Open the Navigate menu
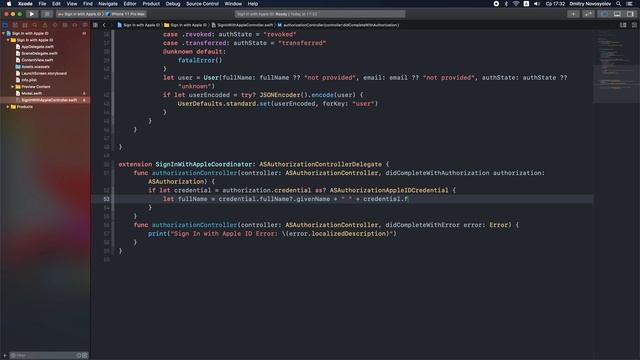The height and width of the screenshot is (360, 640). (x=108, y=4)
